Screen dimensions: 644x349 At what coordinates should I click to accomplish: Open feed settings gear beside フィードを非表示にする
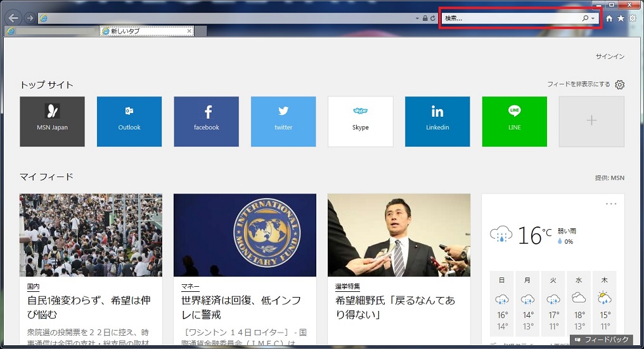(x=620, y=84)
